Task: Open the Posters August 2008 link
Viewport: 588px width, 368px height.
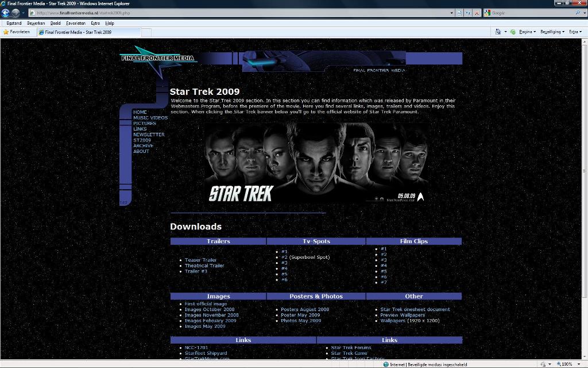Action: tap(305, 310)
